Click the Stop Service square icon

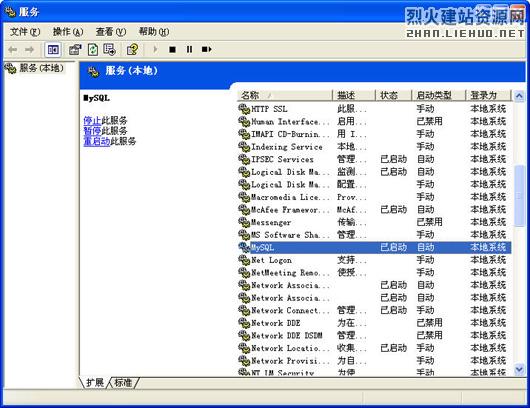[x=172, y=50]
